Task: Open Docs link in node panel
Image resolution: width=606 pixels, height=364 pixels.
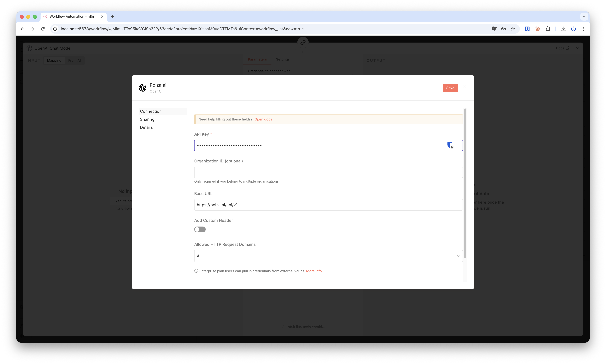Action: 562,48
